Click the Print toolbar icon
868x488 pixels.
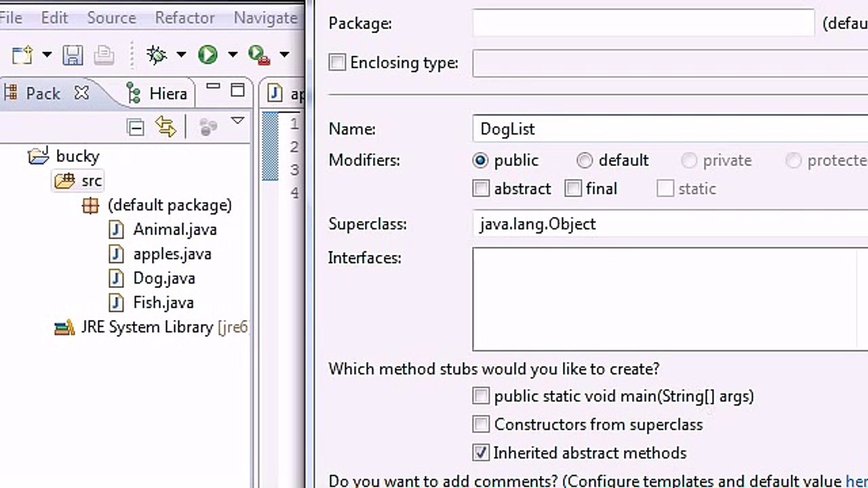click(104, 55)
